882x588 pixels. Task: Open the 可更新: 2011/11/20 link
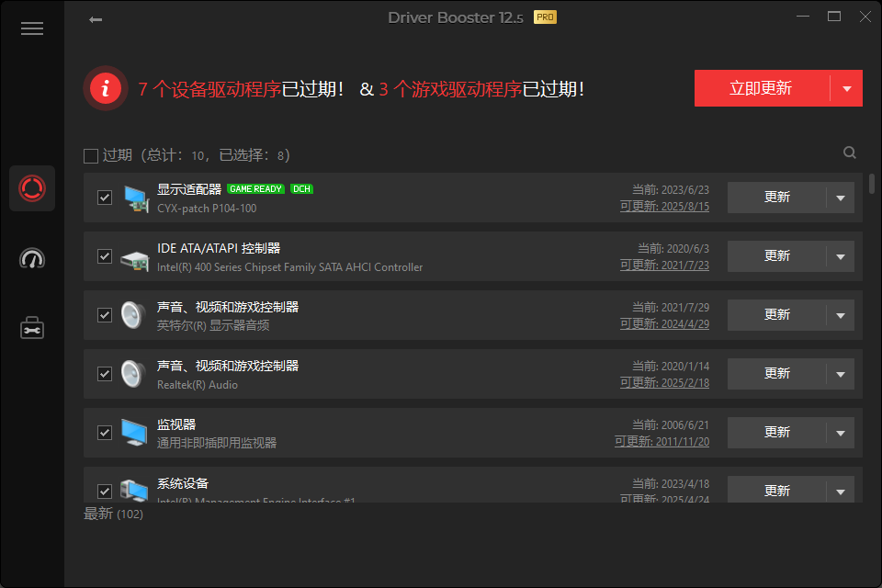pyautogui.click(x=661, y=442)
